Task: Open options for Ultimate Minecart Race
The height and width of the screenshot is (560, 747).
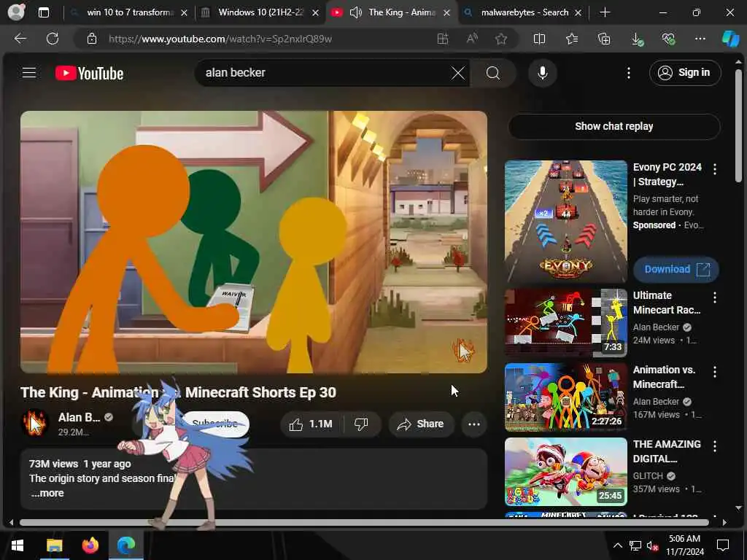Action: (x=715, y=297)
